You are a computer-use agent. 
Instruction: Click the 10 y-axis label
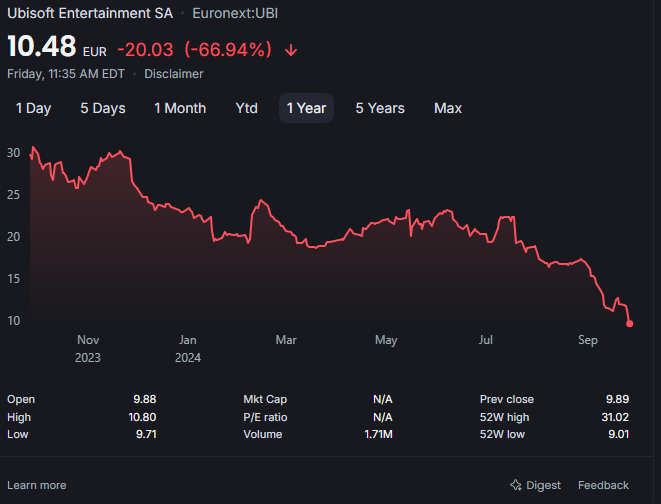point(13,321)
